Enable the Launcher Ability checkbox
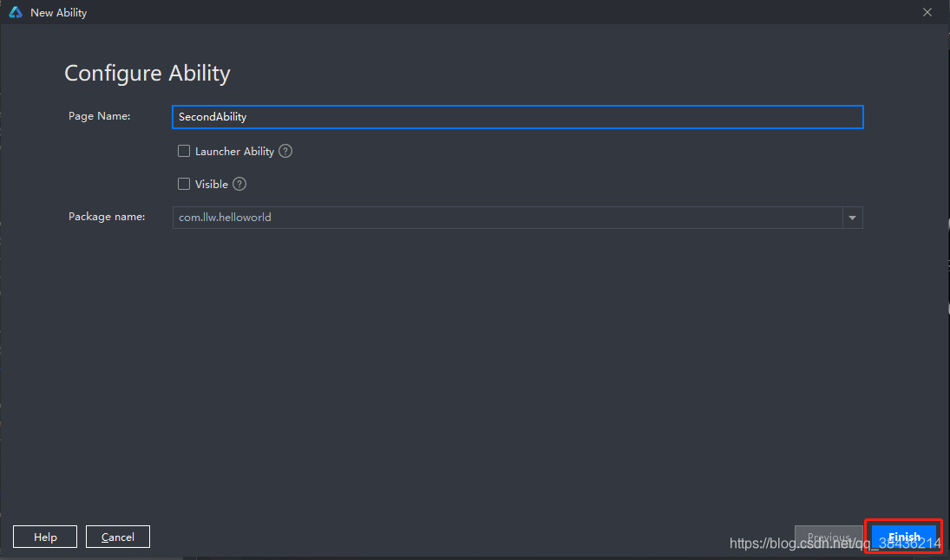The width and height of the screenshot is (950, 560). click(x=184, y=151)
